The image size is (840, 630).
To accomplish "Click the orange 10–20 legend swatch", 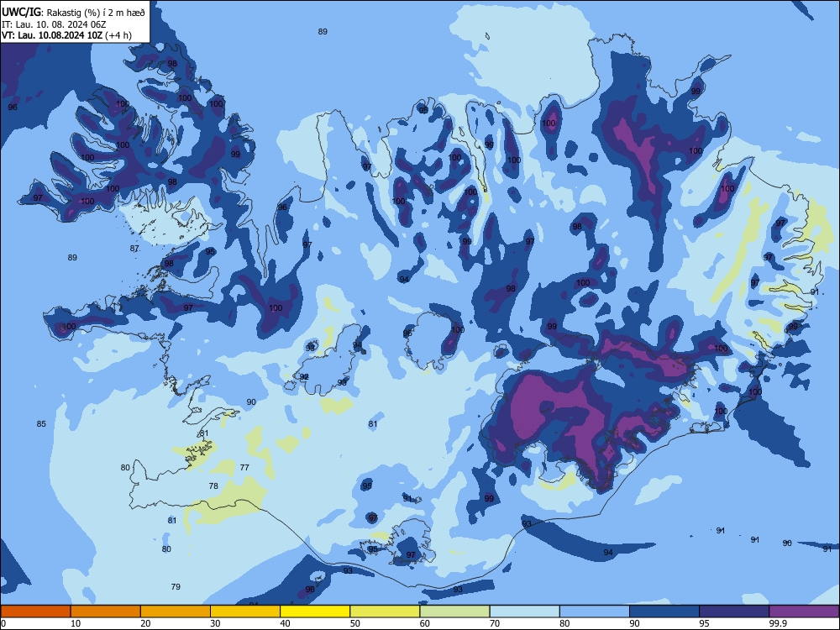I will point(106,612).
